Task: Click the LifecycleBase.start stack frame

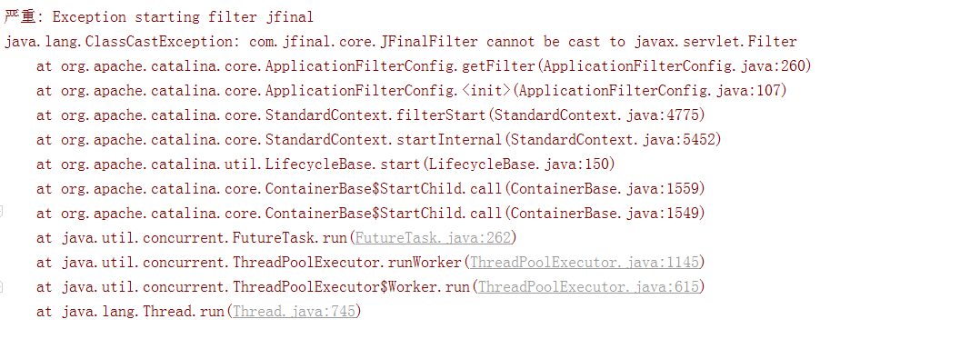Action: tap(325, 165)
